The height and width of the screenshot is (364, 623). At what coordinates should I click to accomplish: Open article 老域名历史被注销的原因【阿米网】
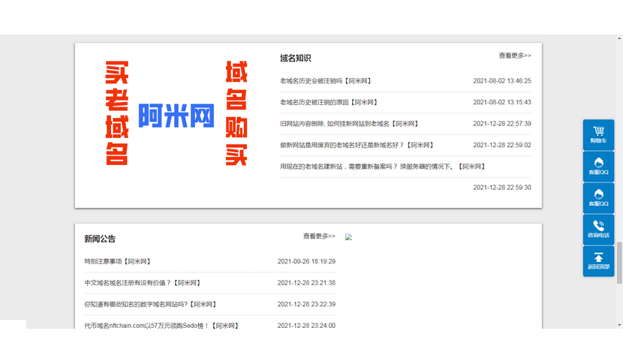pyautogui.click(x=329, y=103)
